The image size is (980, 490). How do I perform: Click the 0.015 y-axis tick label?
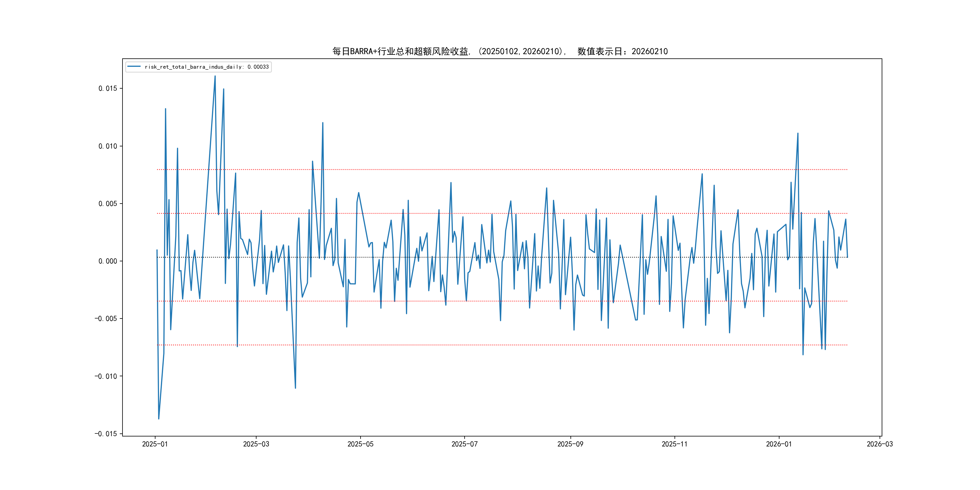108,89
